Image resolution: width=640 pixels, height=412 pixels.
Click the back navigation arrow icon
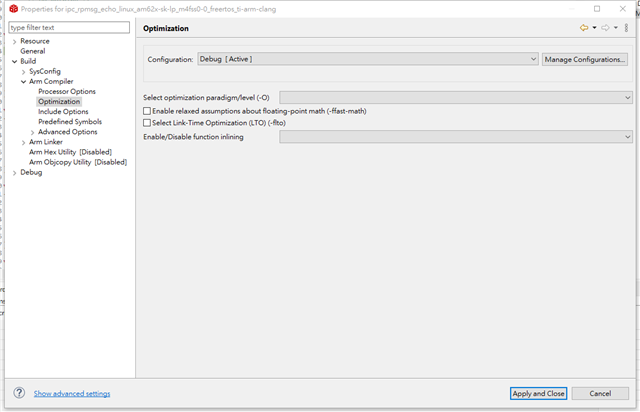(x=584, y=28)
